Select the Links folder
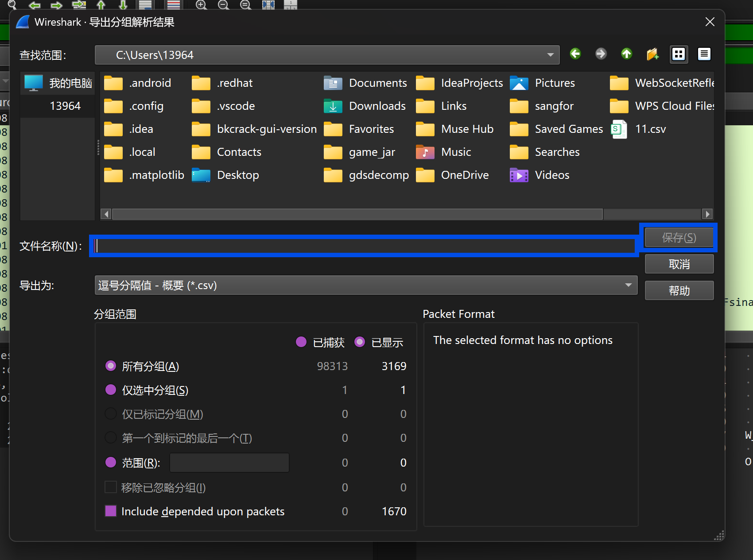Image resolution: width=753 pixels, height=560 pixels. (x=441, y=106)
